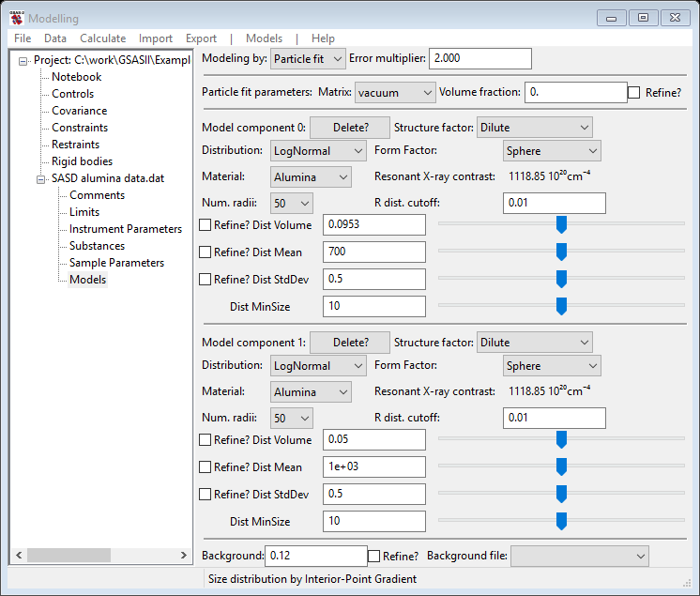Delete Model component 1
700x596 pixels.
pyautogui.click(x=350, y=343)
